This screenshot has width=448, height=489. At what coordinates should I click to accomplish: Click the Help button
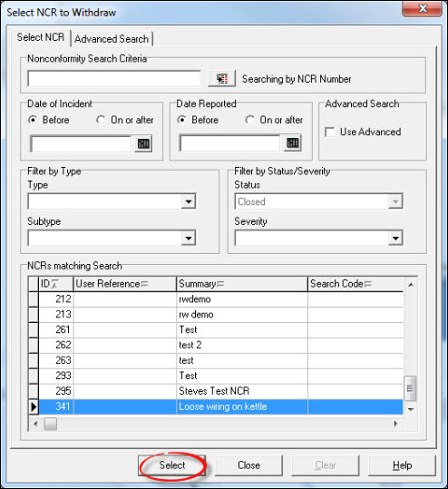[x=402, y=465]
